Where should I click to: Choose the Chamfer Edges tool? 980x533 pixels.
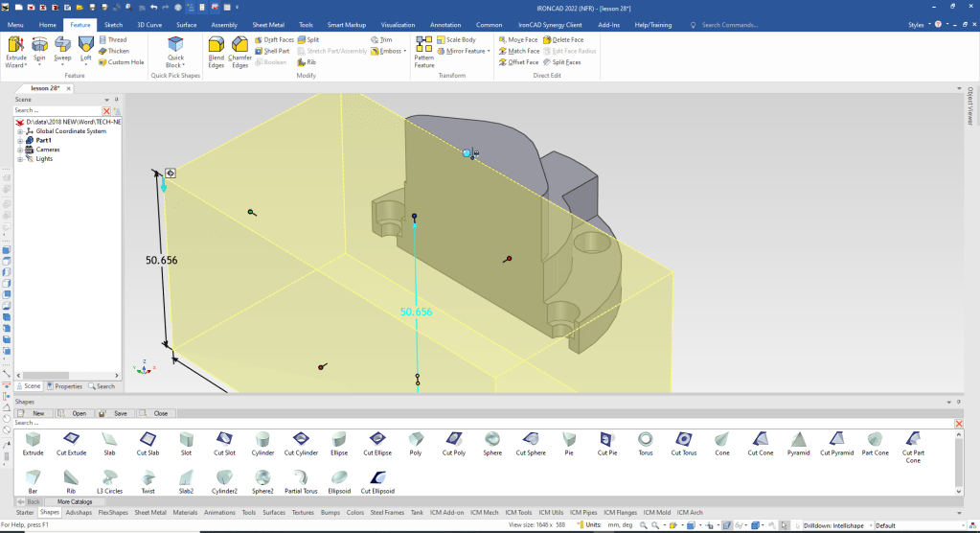pyautogui.click(x=239, y=51)
